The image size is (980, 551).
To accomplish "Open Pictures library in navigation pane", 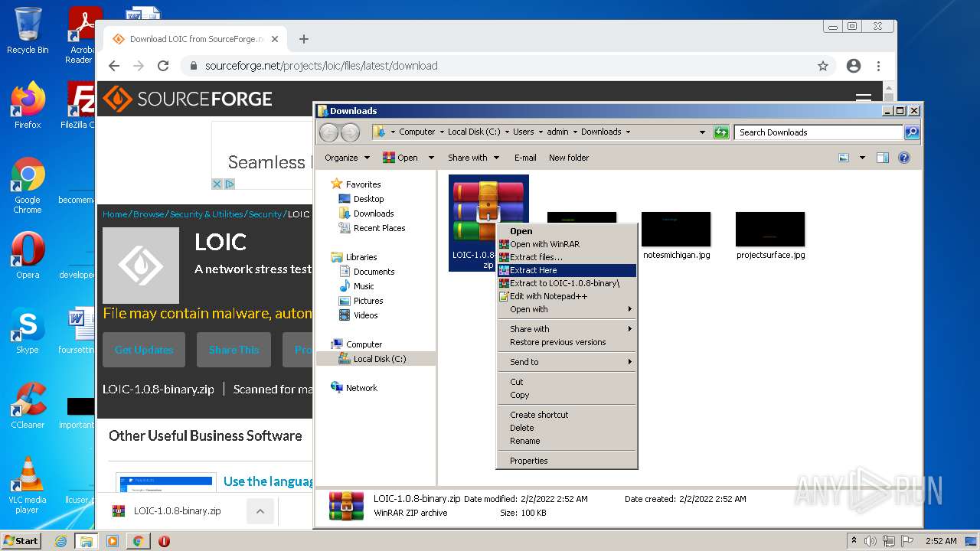I will coord(368,301).
